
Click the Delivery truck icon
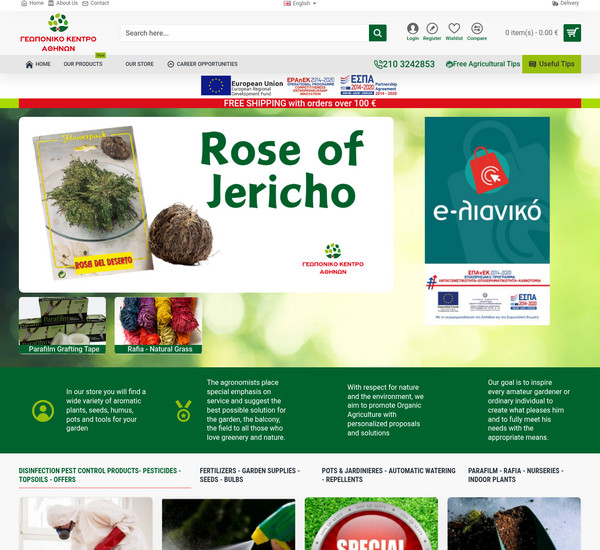[x=555, y=3]
